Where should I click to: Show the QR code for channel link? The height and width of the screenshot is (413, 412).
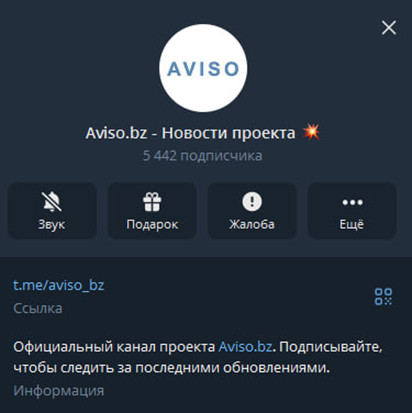383,296
